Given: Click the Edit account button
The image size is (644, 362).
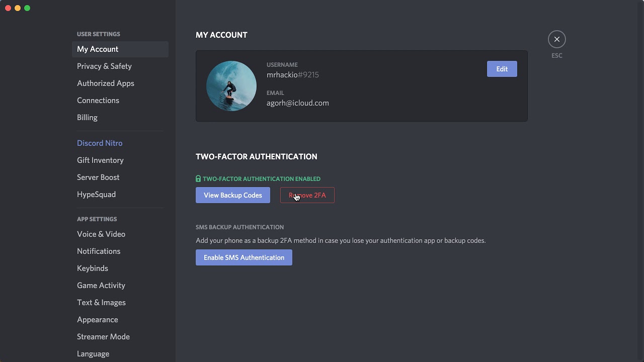Looking at the screenshot, I should [x=502, y=69].
